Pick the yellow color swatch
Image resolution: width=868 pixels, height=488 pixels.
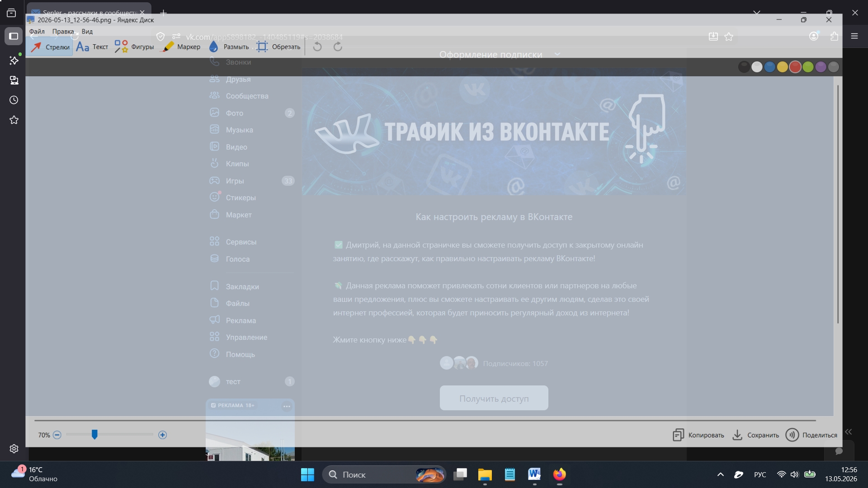782,67
